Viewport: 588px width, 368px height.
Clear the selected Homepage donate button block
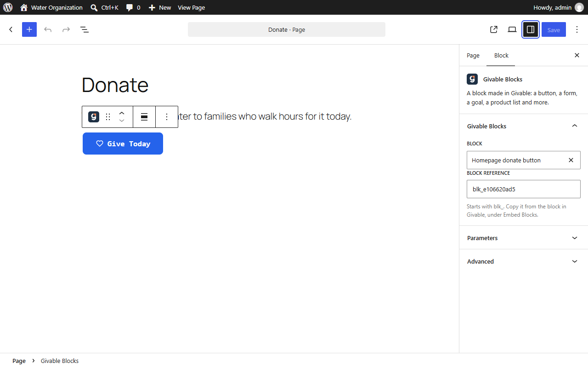[x=571, y=160]
